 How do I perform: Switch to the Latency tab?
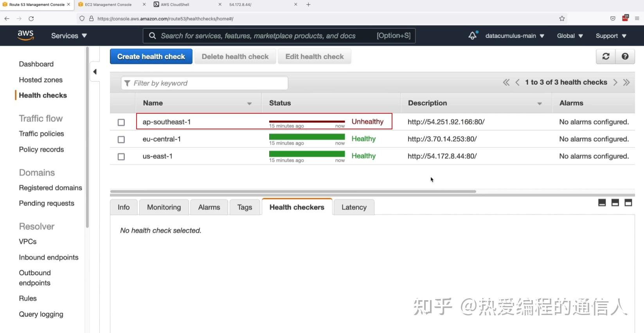[354, 207]
